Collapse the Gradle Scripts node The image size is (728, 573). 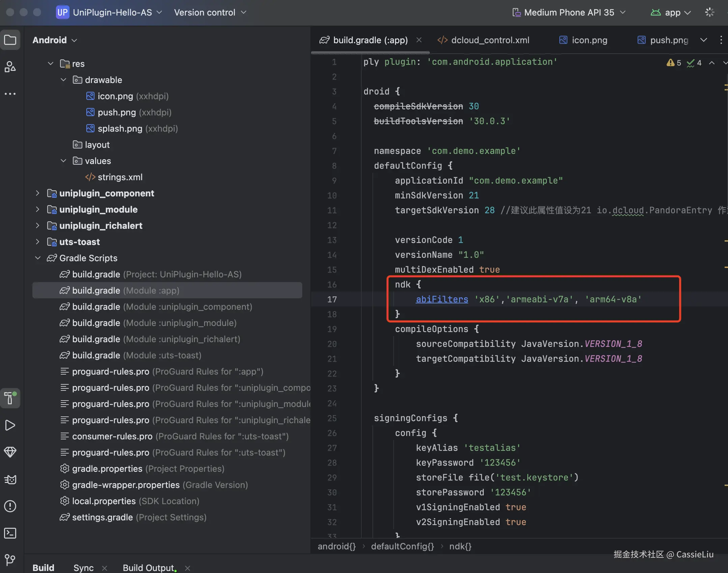[37, 258]
